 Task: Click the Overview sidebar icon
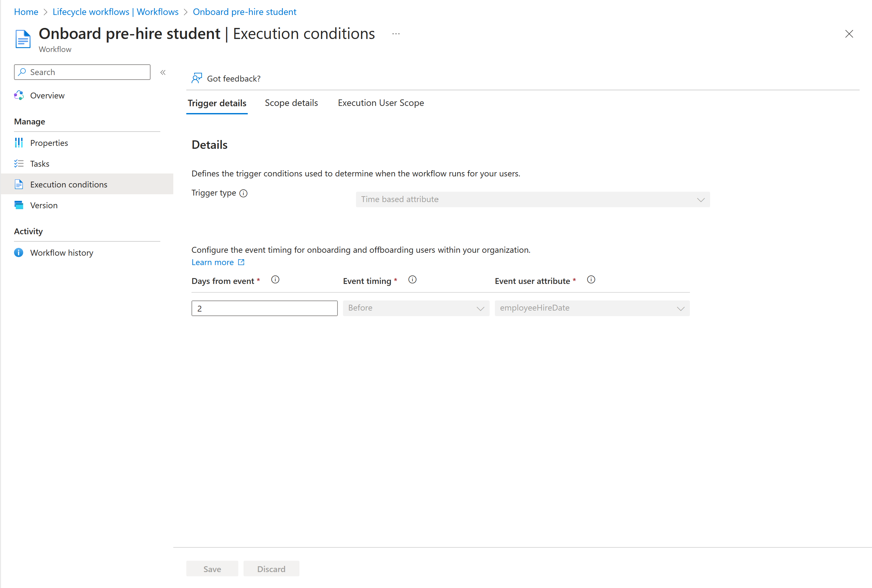pyautogui.click(x=19, y=95)
